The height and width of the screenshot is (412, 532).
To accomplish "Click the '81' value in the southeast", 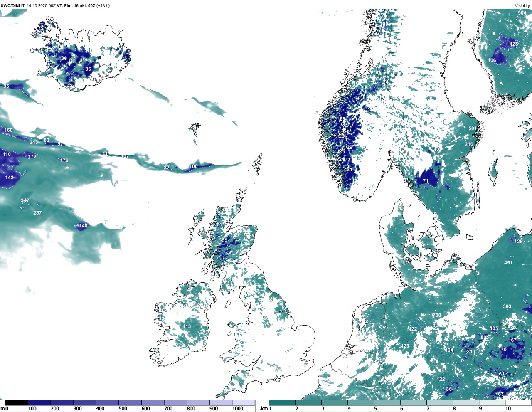I will click(x=470, y=352).
